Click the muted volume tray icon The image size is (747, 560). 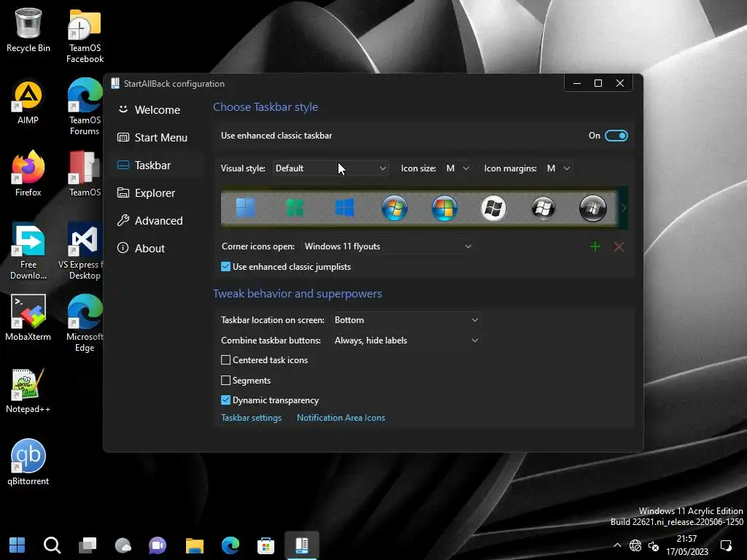[654, 545]
